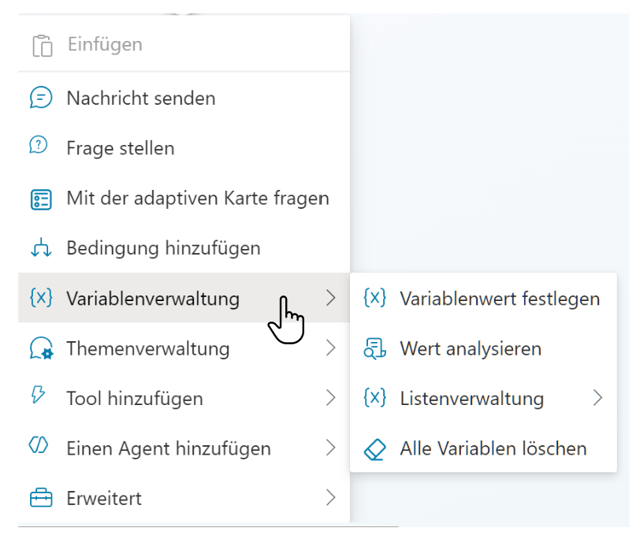The height and width of the screenshot is (539, 640).
Task: Click the Listenverwaltung {x} icon
Action: pos(374,398)
